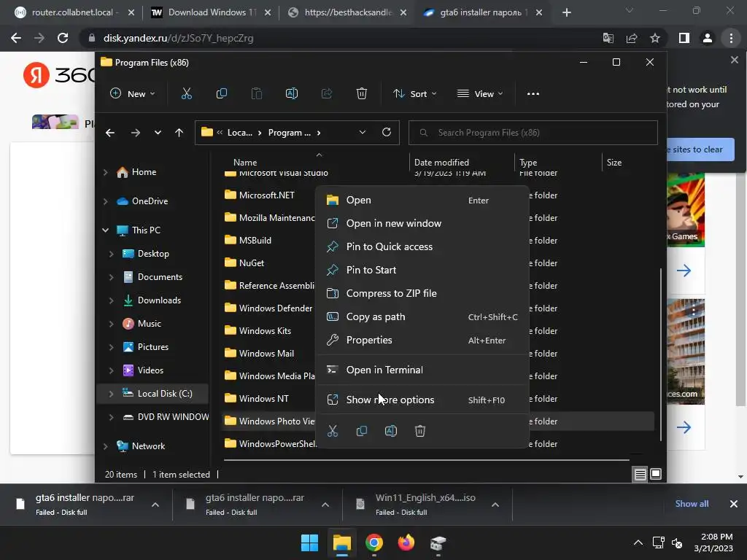Close the Chrome downloads bar
This screenshot has height=560, width=747.
point(733,504)
